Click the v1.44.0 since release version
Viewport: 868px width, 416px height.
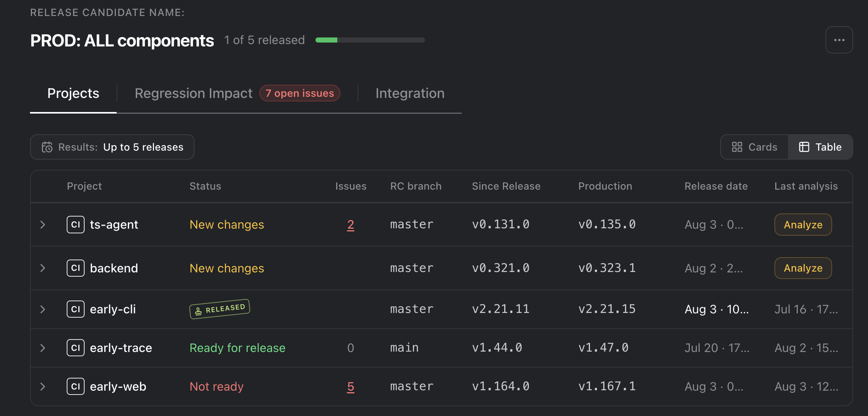[x=497, y=348]
